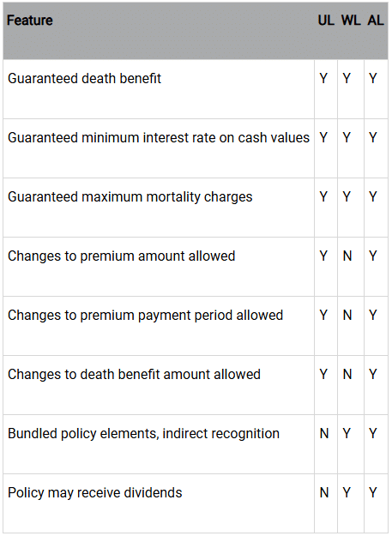Click Policy may receive dividends text
Viewport: 392px width, 536px height.
coord(94,492)
